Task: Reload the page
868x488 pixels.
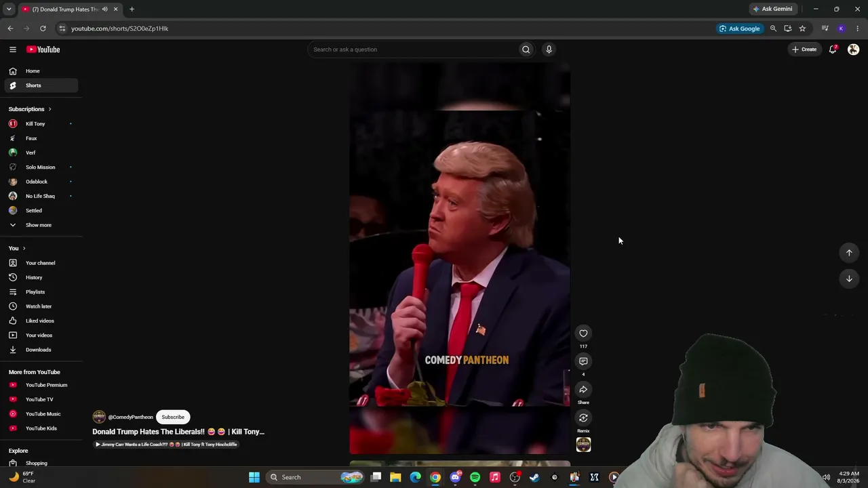Action: [x=43, y=28]
